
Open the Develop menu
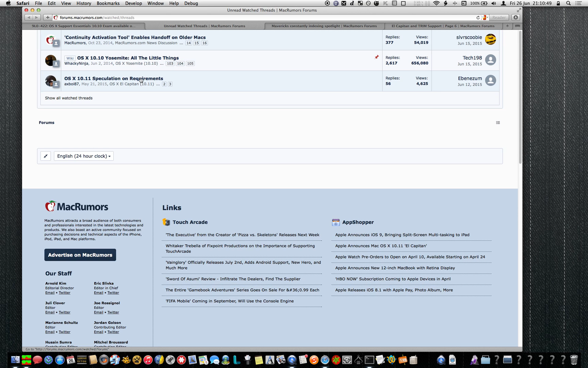pos(133,3)
